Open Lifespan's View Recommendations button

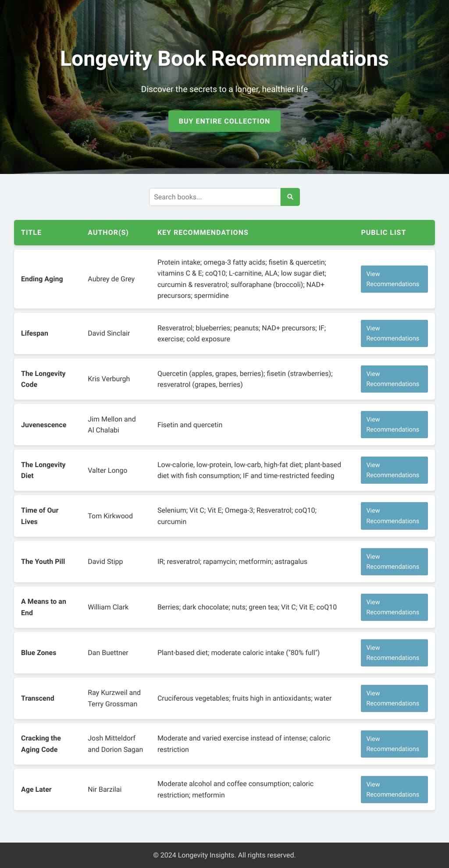point(394,333)
